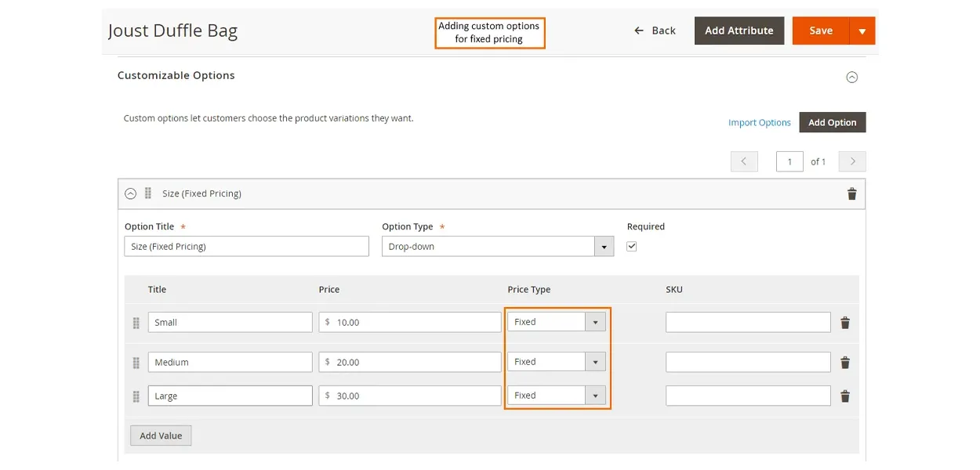The image size is (980, 470).
Task: Click the Add Attribute button
Action: tap(739, 31)
